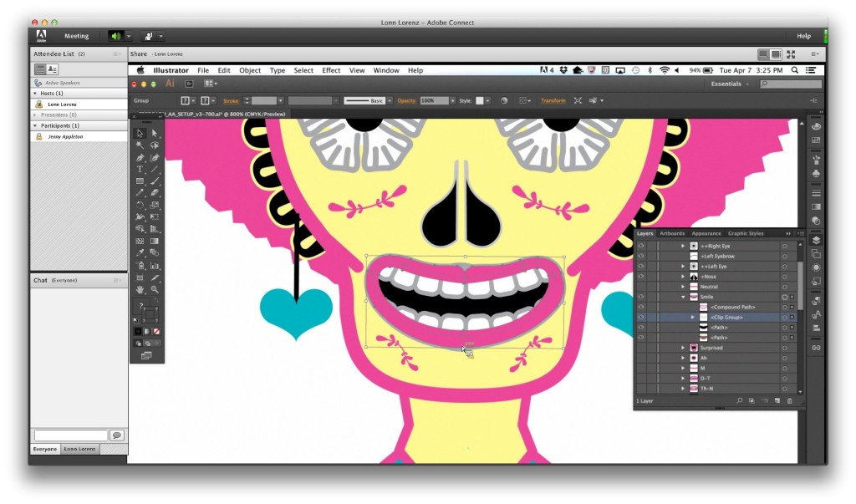Image resolution: width=856 pixels, height=504 pixels.
Task: Click the Opacity value field
Action: click(434, 100)
